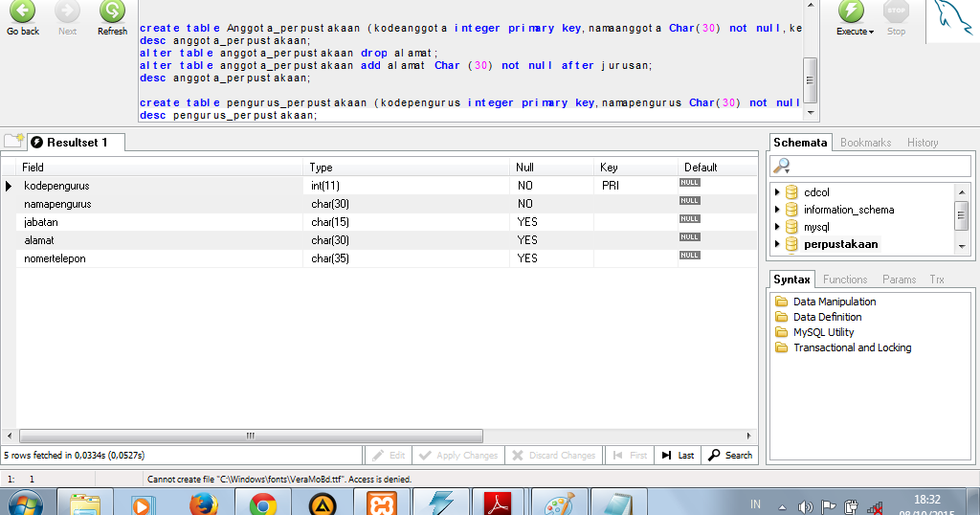The width and height of the screenshot is (980, 515).
Task: Expand the mysql schema node
Action: coord(777,227)
